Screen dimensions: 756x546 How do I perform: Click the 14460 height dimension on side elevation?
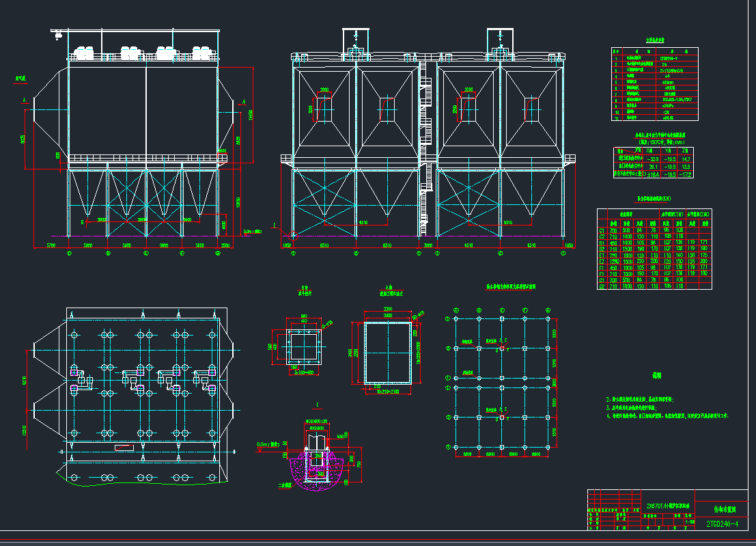tap(251, 113)
